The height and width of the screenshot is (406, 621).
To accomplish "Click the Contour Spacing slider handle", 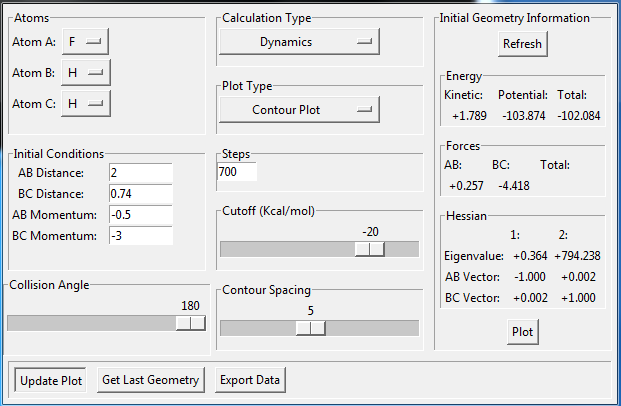I will [x=311, y=328].
